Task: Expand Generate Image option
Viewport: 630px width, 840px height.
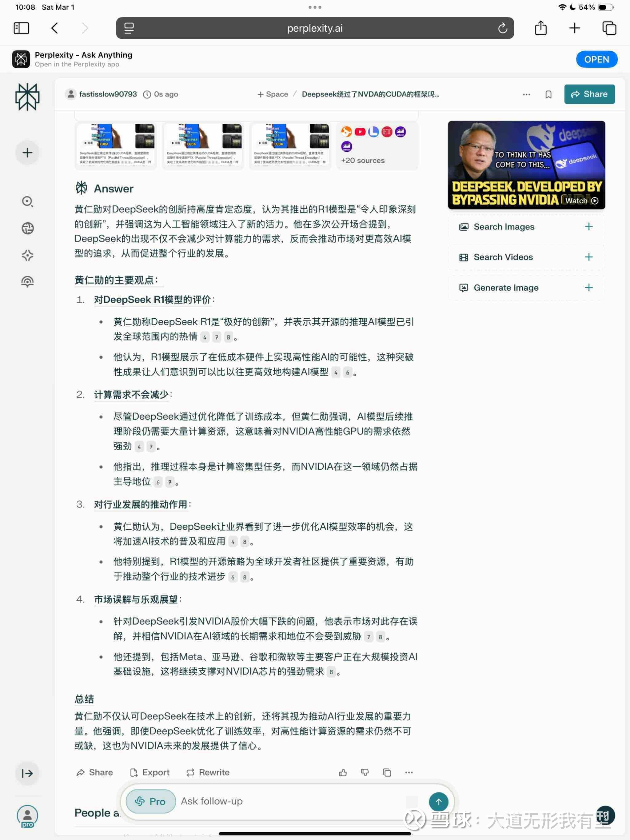Action: coord(526,288)
